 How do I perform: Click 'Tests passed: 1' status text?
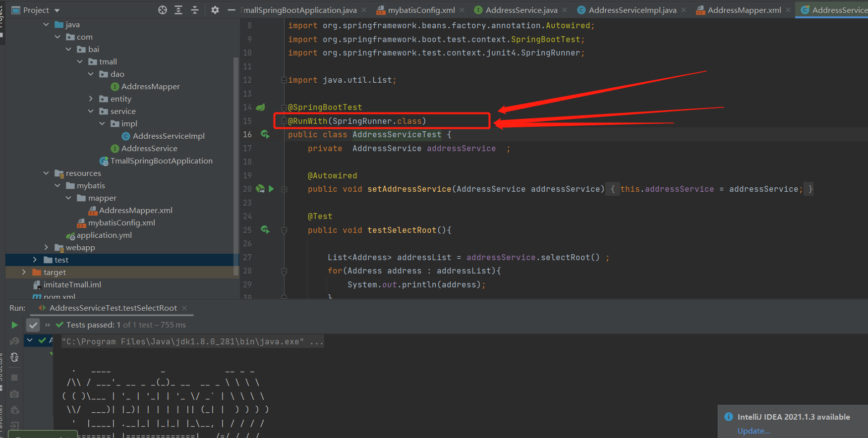[94, 325]
